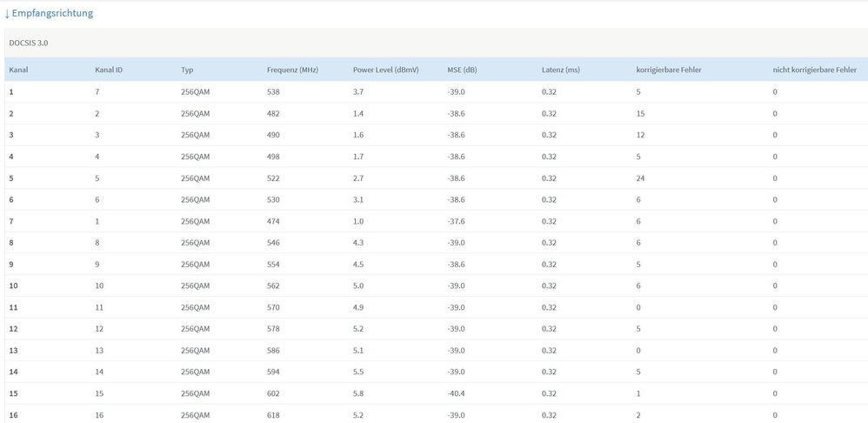Select frequency value 578
868x423 pixels.
click(x=273, y=329)
